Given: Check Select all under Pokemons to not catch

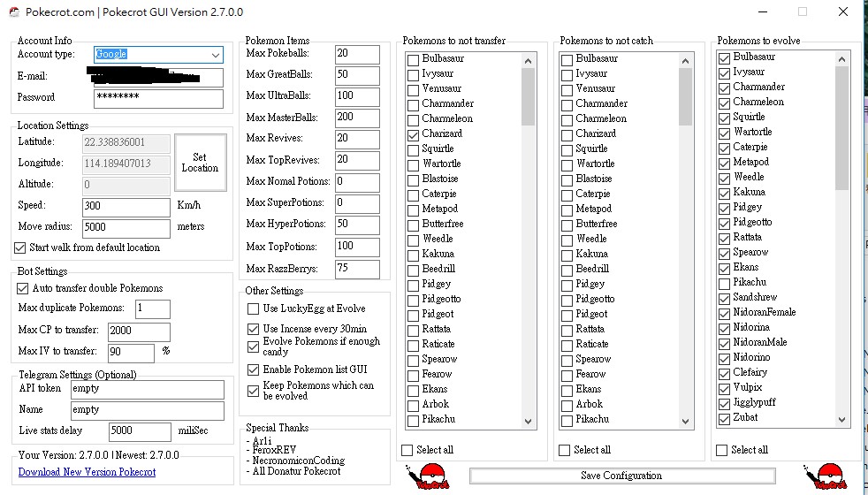Looking at the screenshot, I should (x=564, y=450).
